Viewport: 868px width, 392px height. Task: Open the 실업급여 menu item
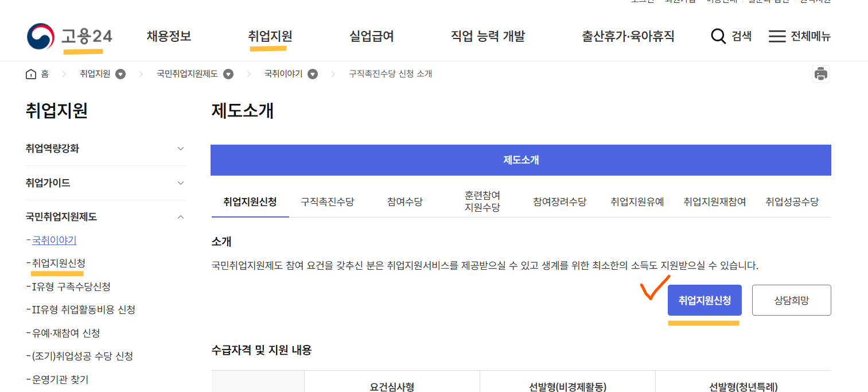pos(371,36)
